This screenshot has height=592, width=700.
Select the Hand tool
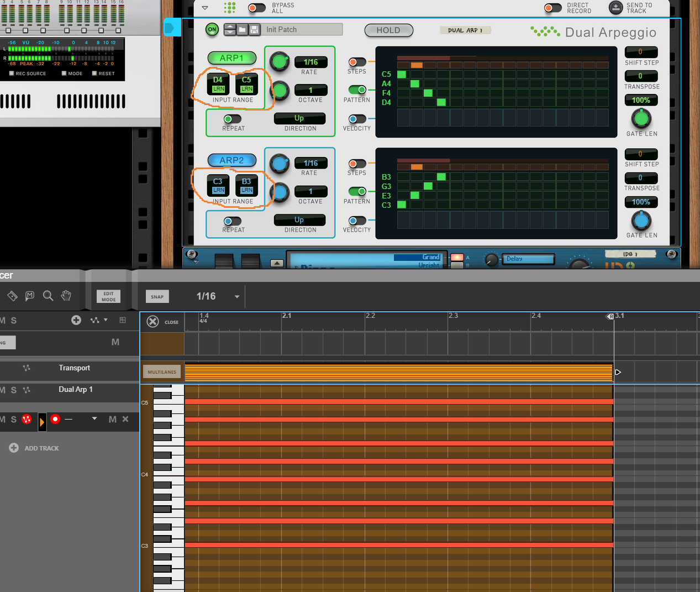[x=66, y=296]
